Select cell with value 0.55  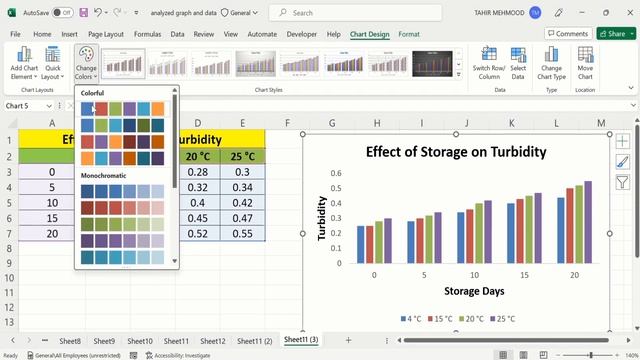242,233
